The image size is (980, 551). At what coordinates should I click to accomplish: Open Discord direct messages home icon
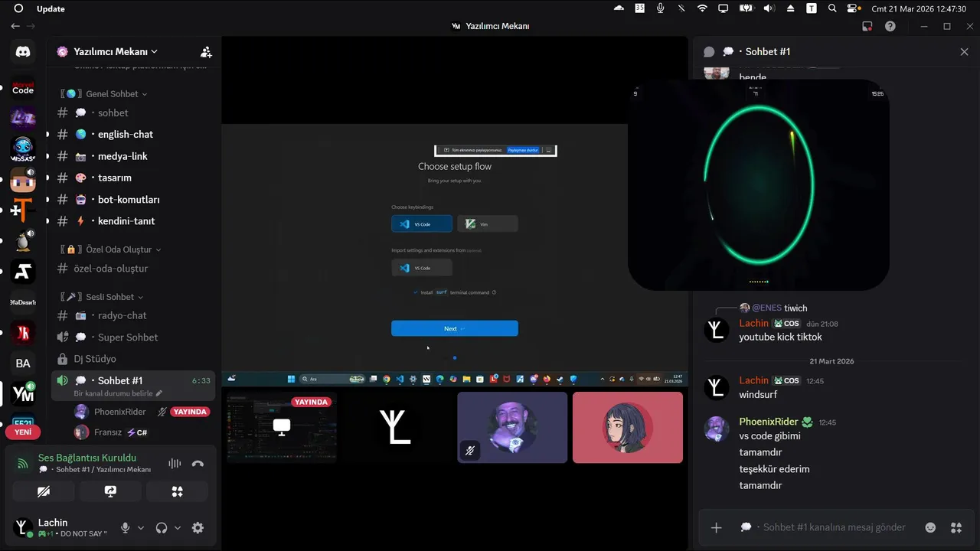click(23, 51)
